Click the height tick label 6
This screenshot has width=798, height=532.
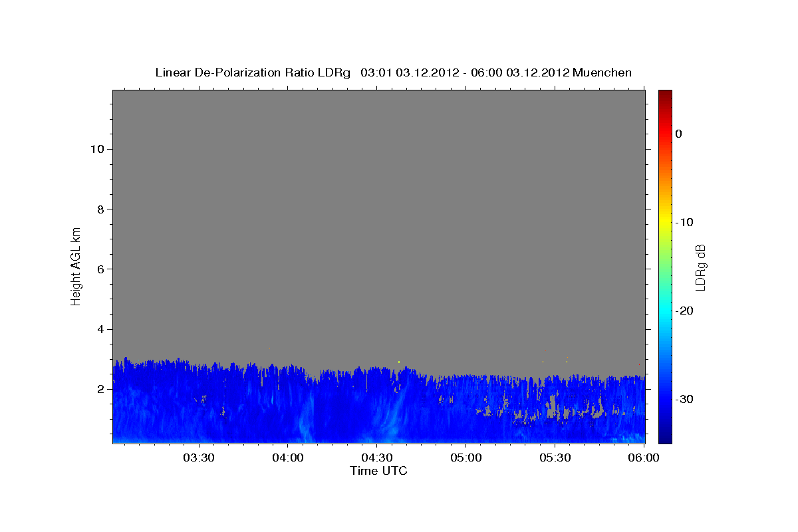click(x=100, y=269)
